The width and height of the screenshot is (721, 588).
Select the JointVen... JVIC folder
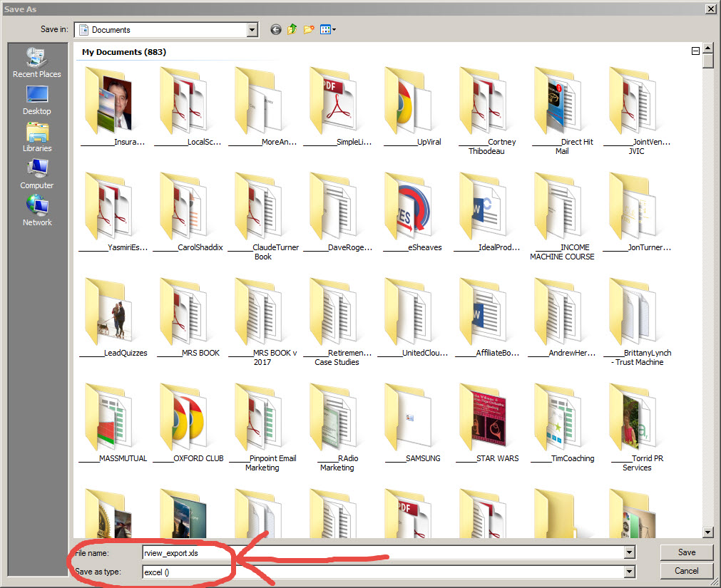tap(637, 111)
